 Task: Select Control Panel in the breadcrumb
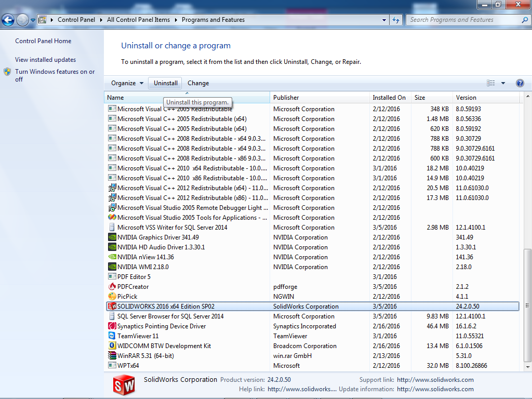coord(76,20)
